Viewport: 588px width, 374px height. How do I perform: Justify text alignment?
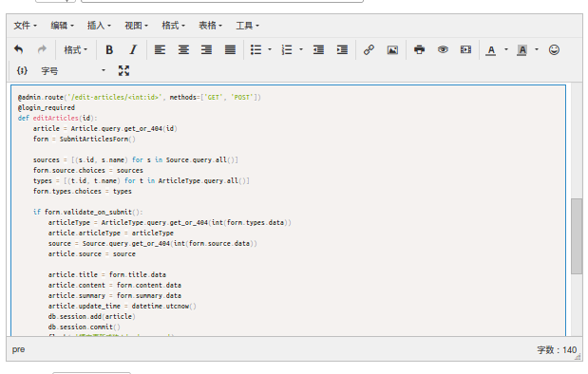(x=230, y=49)
